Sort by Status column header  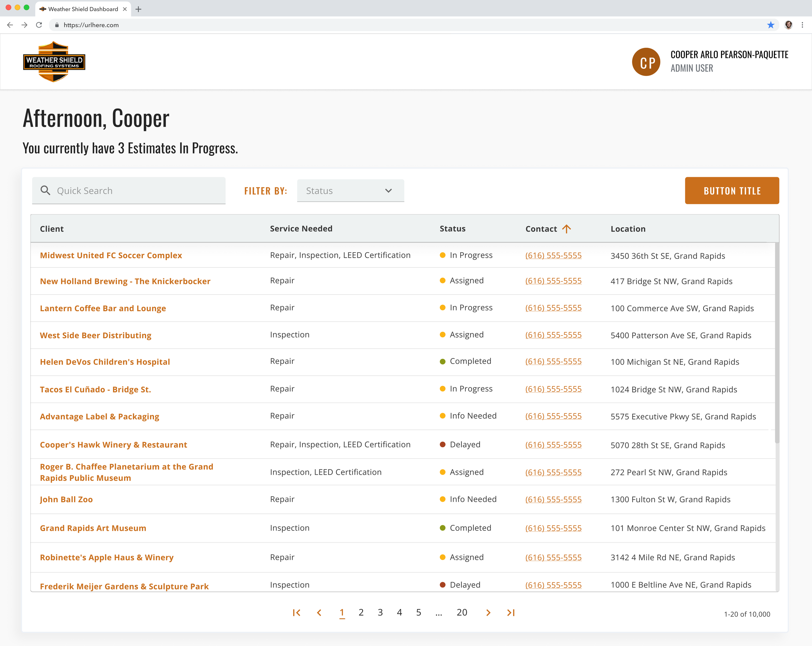452,229
